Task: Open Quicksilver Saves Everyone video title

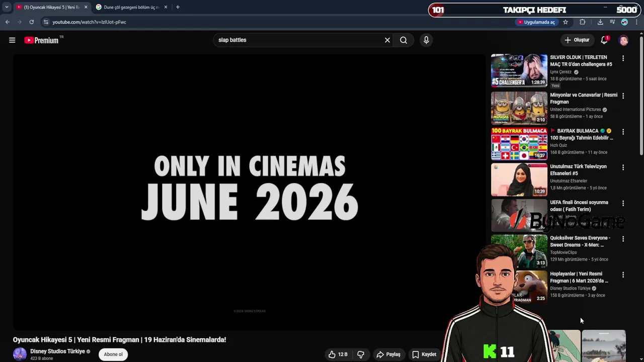Action: [x=580, y=241]
